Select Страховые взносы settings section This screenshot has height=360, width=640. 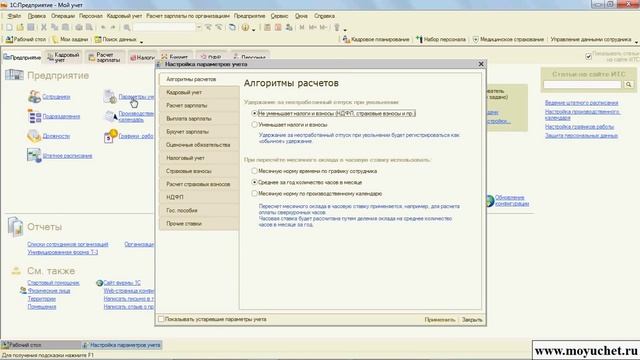tap(199, 171)
